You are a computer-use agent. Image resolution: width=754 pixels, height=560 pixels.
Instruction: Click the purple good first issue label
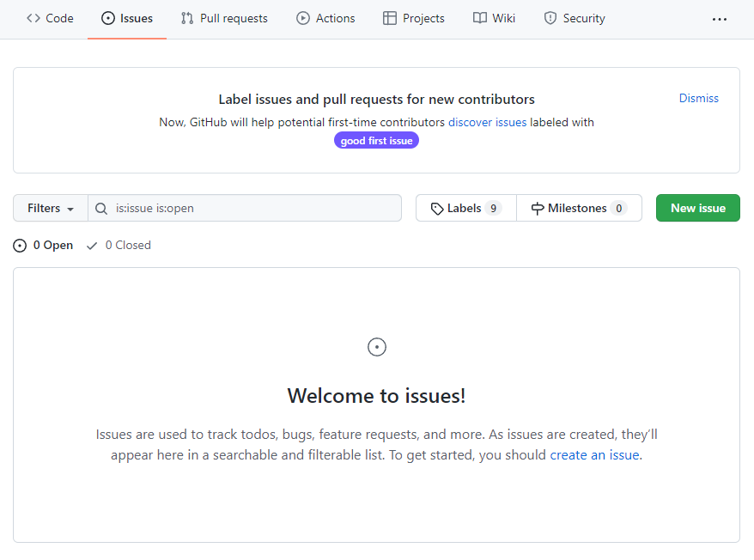point(376,141)
